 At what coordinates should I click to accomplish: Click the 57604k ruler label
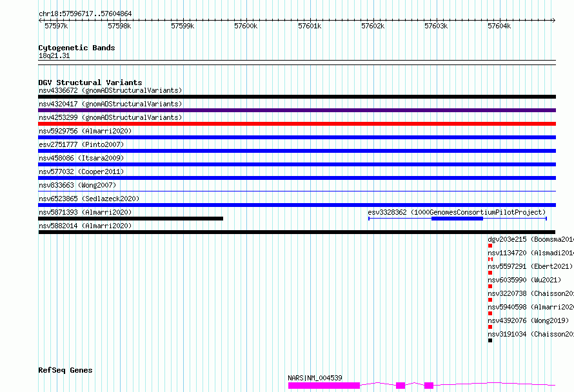[x=499, y=26]
